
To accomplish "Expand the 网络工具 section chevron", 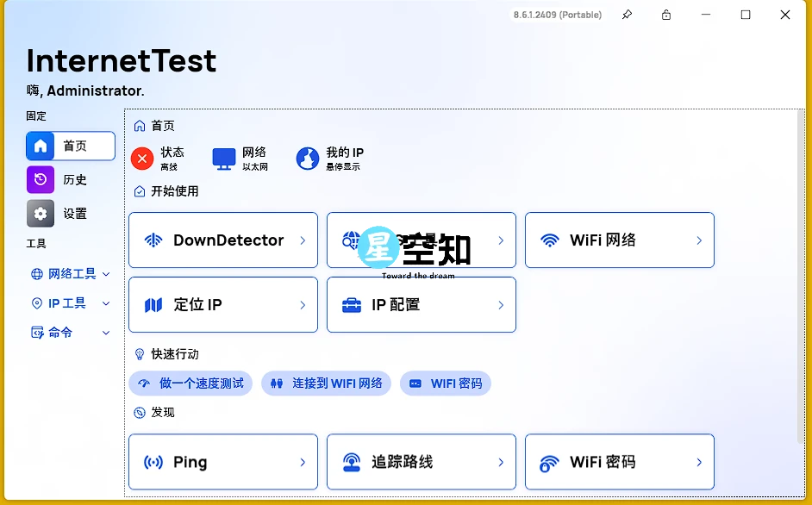I will tap(105, 273).
